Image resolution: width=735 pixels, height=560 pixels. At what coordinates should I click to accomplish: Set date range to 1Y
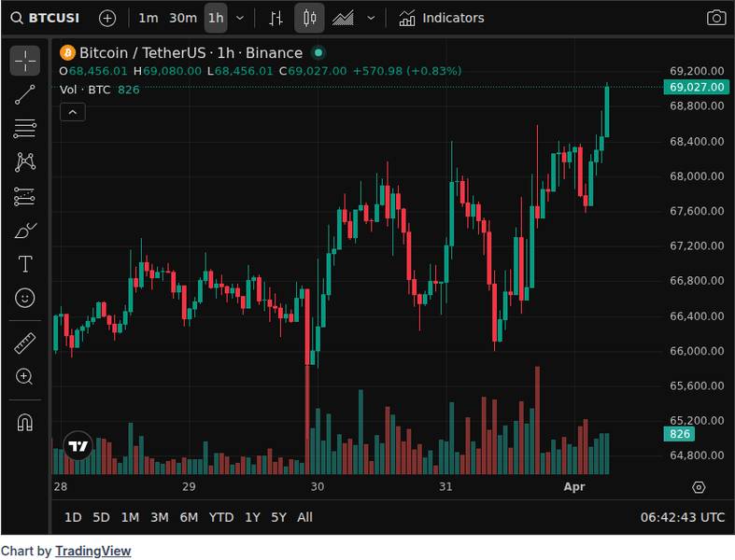[252, 517]
